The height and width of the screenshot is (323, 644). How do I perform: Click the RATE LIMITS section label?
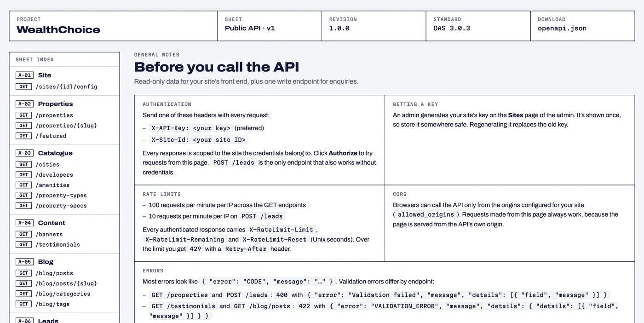pos(161,194)
